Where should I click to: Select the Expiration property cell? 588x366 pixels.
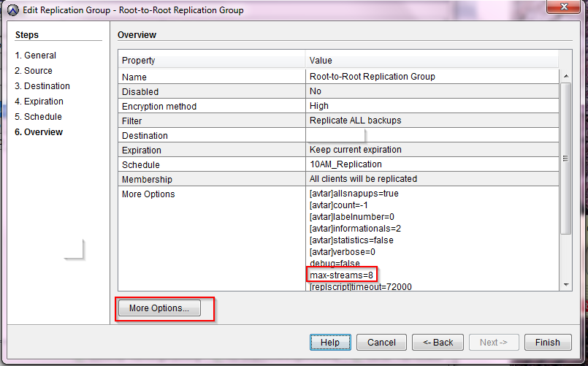(x=212, y=150)
